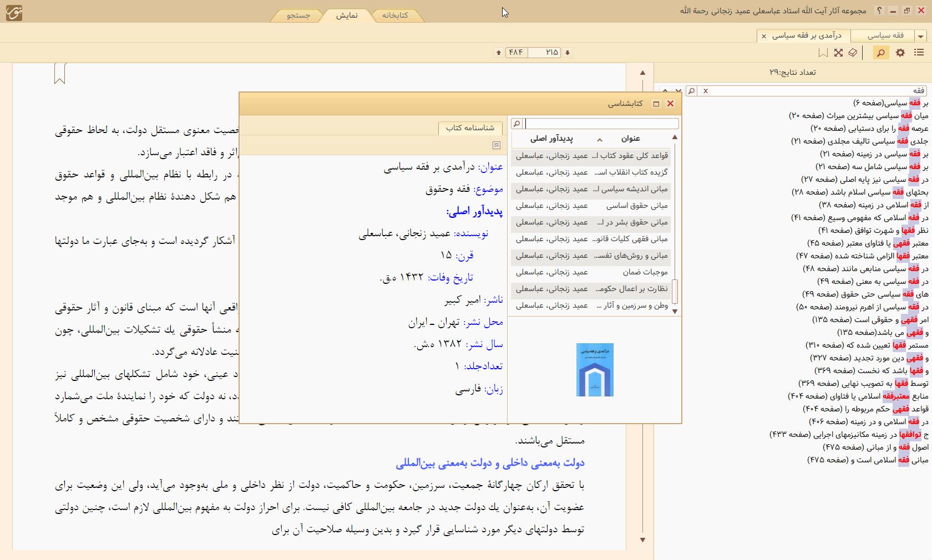Click the book info icon in the toolbar

[x=853, y=53]
